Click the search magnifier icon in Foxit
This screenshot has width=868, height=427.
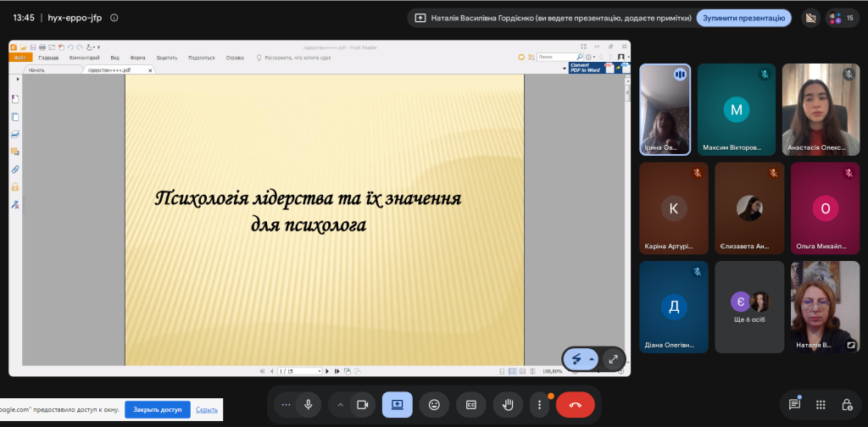[x=580, y=57]
